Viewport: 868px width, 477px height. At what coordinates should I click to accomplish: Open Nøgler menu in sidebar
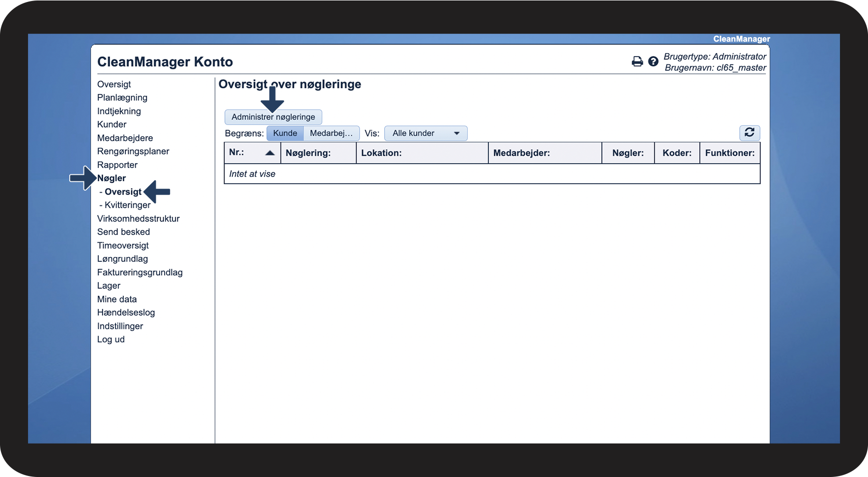(112, 178)
